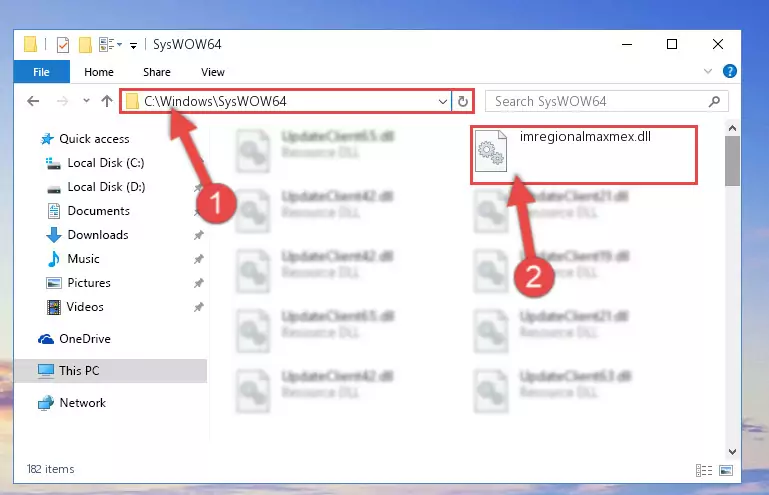Open the Customize Quick Access Toolbar dropdown
Viewport: 769px width, 495px height.
133,46
